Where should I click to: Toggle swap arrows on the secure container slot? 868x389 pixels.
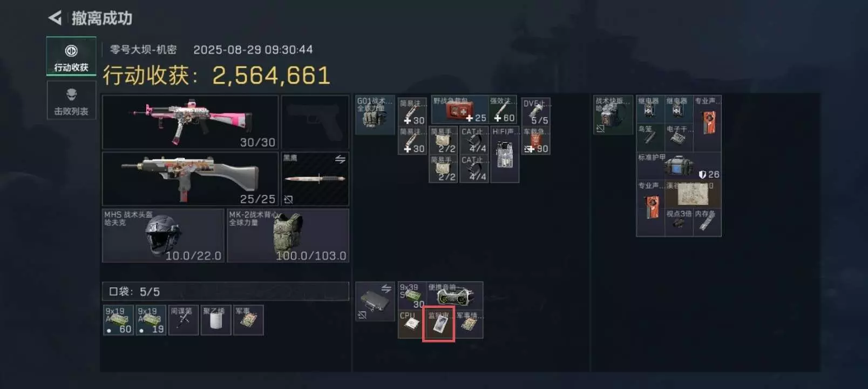[x=386, y=289]
